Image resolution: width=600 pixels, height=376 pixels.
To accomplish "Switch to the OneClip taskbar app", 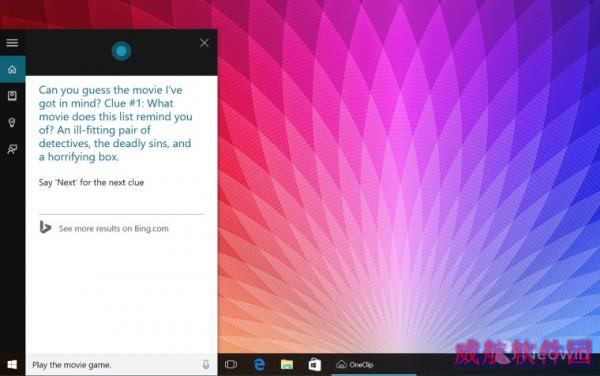I will (x=355, y=365).
